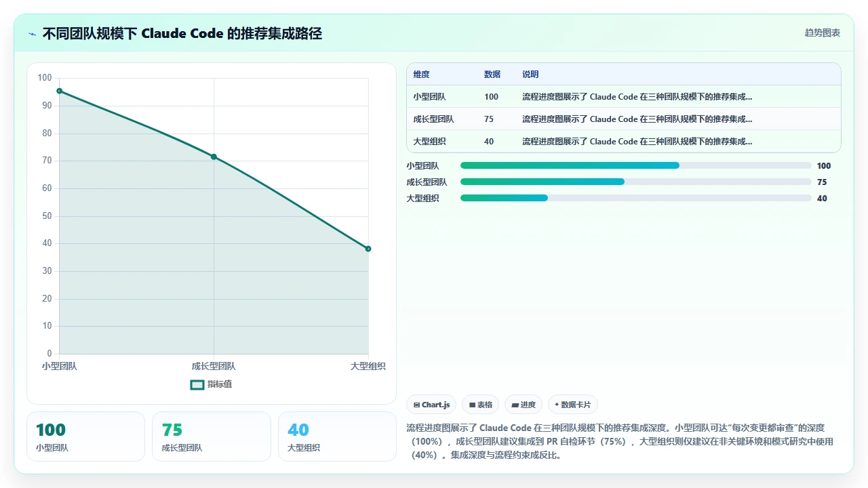Click the 大型组织 x-axis label
This screenshot has width=868, height=488.
point(368,366)
